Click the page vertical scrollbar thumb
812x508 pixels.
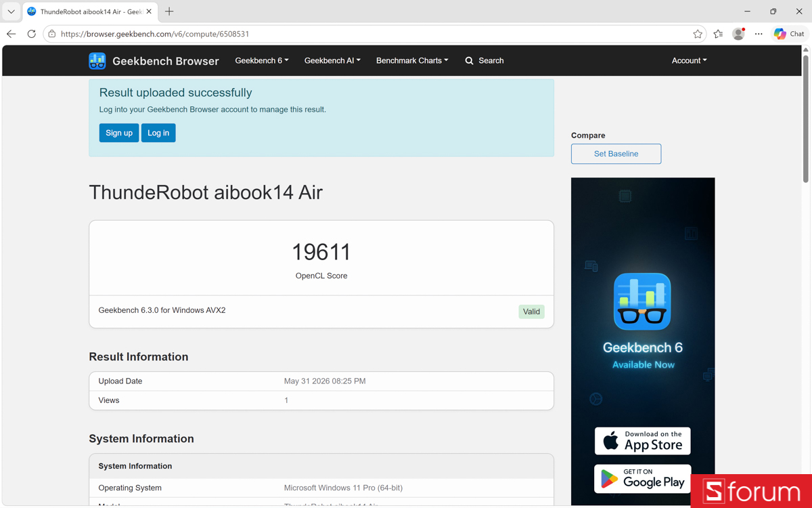pos(805,119)
